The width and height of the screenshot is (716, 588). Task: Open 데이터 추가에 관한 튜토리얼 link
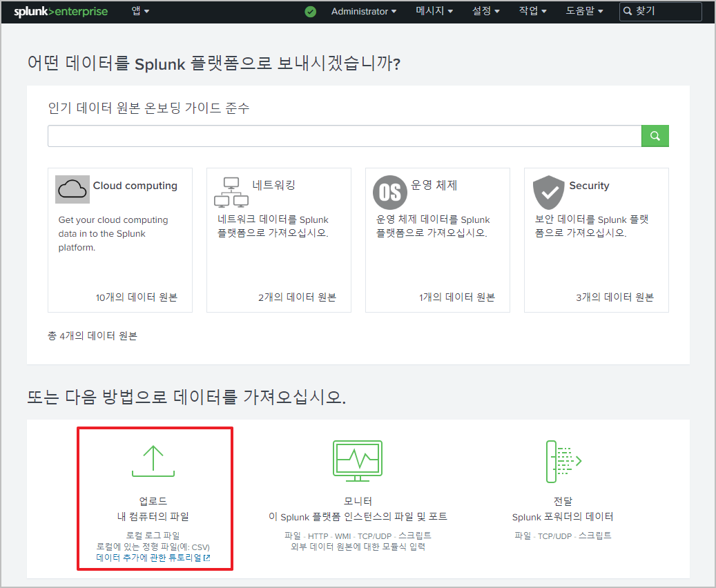pyautogui.click(x=153, y=558)
